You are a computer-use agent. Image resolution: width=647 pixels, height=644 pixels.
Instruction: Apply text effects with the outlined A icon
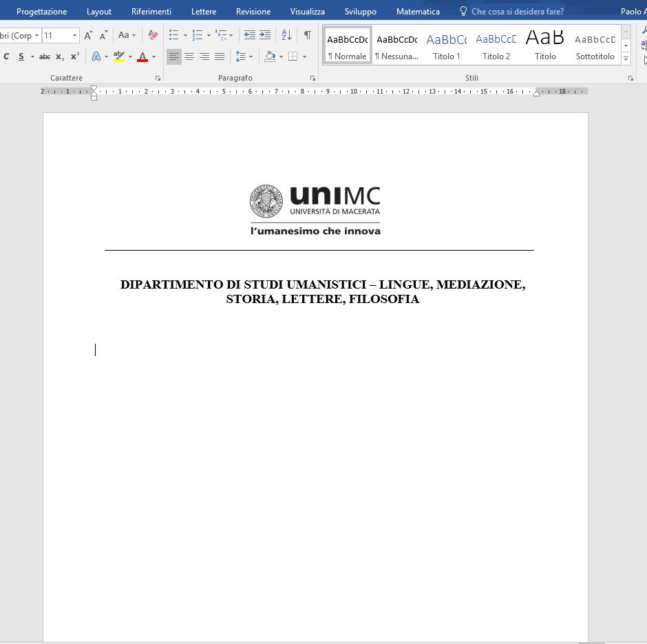tap(96, 56)
